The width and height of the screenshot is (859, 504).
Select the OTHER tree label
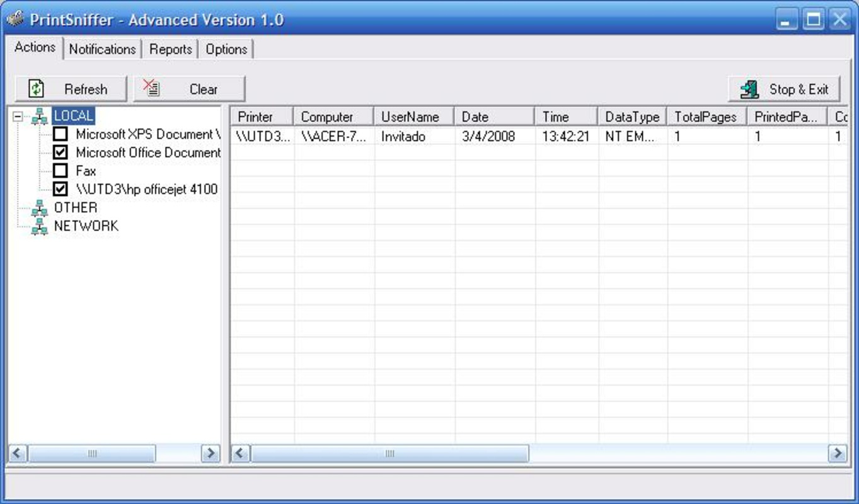point(76,208)
